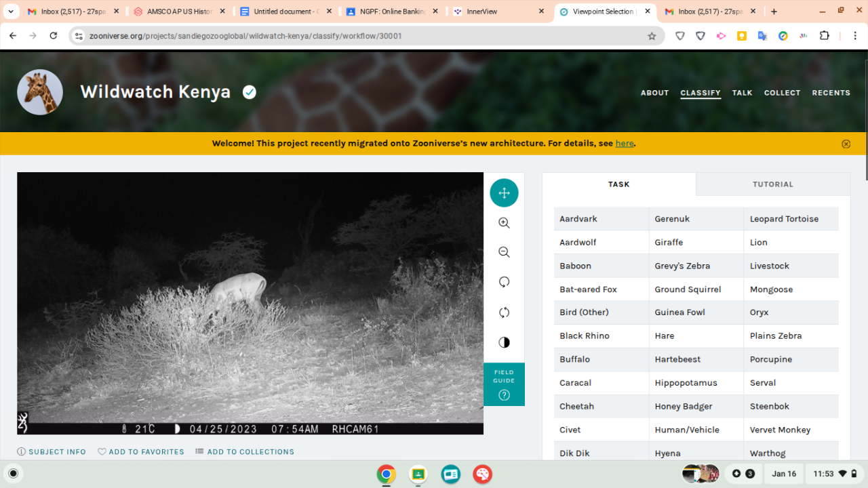The image size is (868, 488).
Task: Zoom out of the subject image
Action: [x=504, y=252]
